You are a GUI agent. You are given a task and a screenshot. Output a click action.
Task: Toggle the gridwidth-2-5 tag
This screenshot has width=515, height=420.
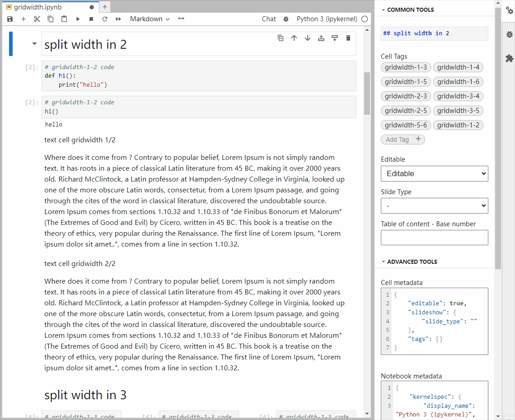(x=406, y=111)
